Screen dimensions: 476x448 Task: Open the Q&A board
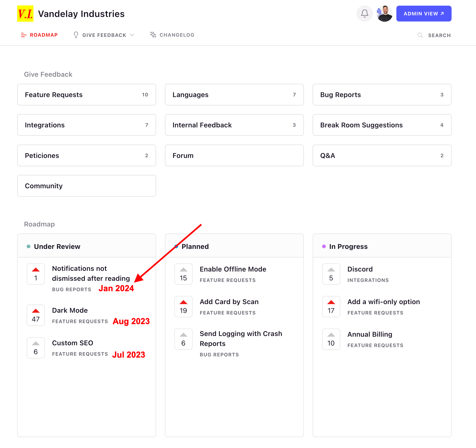[x=382, y=155]
